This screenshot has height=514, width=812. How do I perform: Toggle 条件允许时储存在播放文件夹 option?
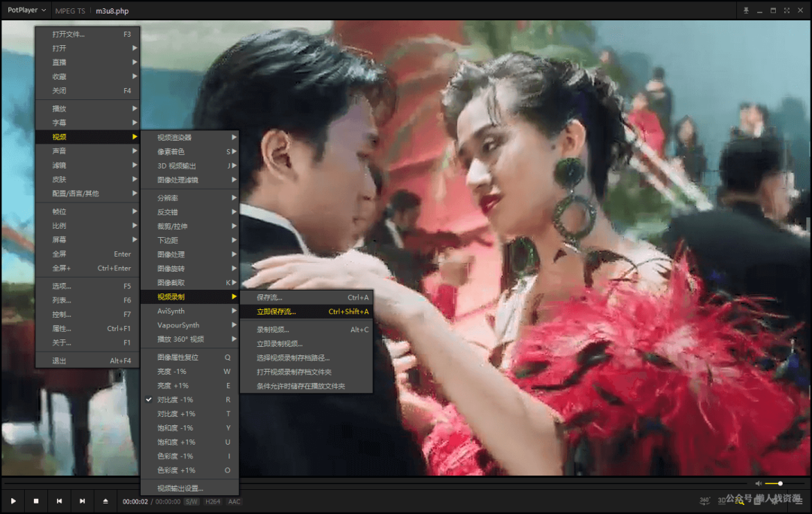pos(307,386)
